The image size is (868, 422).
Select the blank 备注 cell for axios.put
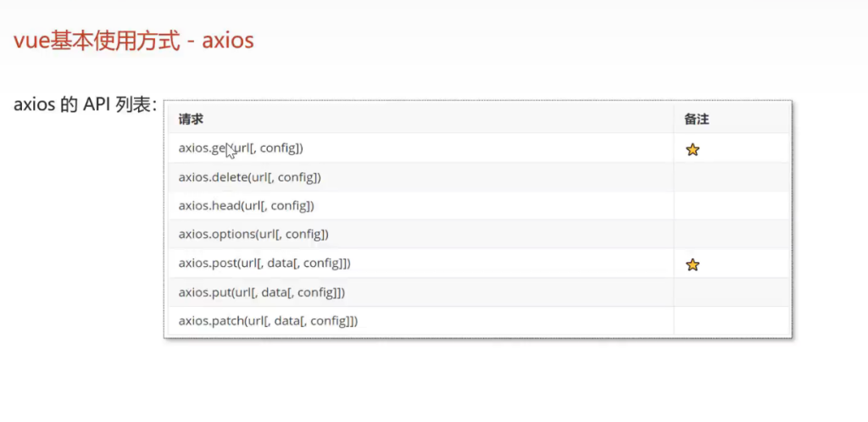click(x=731, y=292)
